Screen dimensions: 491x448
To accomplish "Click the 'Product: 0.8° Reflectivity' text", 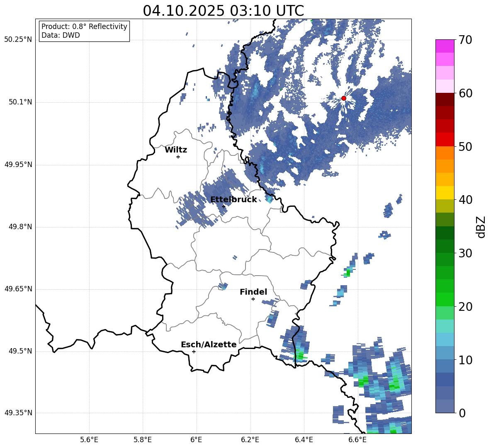I will pos(84,26).
